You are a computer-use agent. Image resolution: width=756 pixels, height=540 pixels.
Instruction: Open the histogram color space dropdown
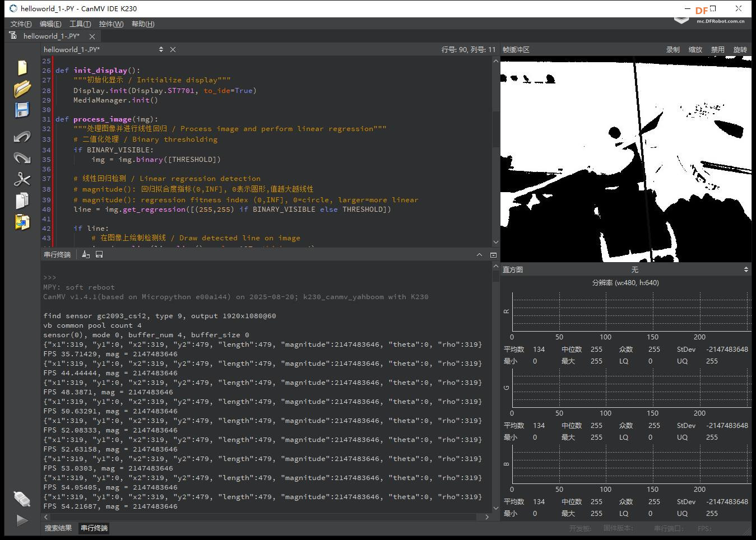634,270
